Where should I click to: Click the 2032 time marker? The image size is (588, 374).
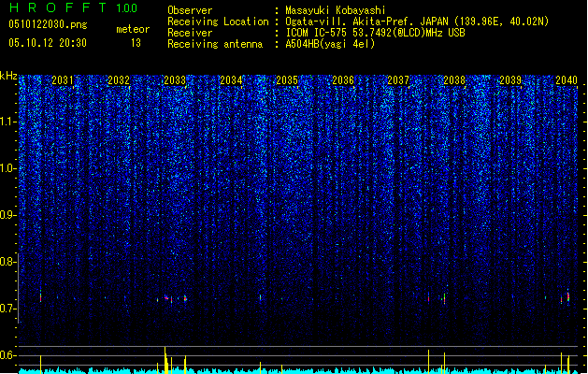click(x=119, y=80)
